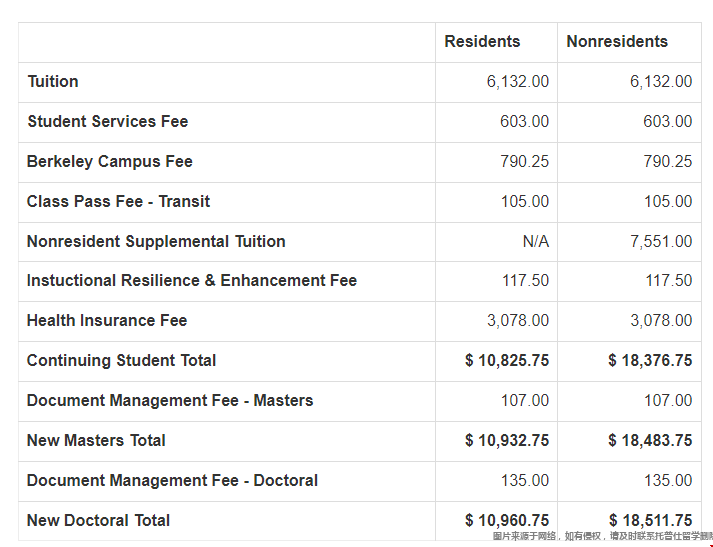Click the $ 18,376.75 nonresidents total

(x=650, y=361)
